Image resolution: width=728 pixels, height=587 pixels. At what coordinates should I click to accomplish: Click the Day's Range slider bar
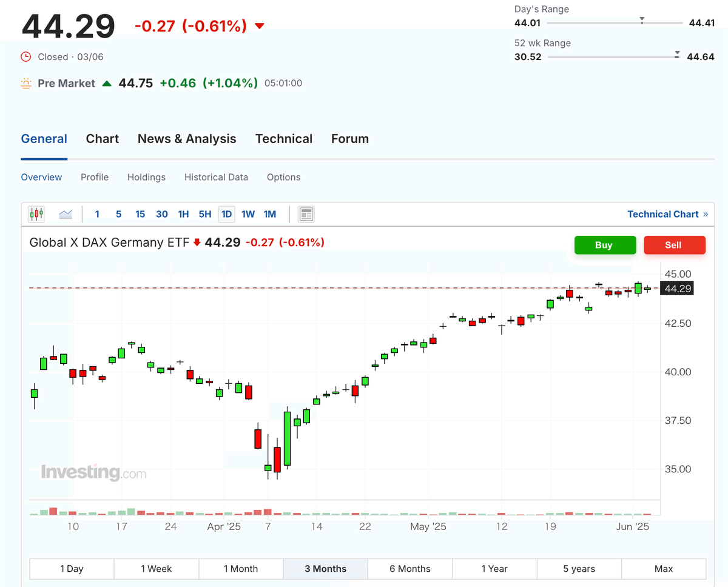click(x=615, y=23)
